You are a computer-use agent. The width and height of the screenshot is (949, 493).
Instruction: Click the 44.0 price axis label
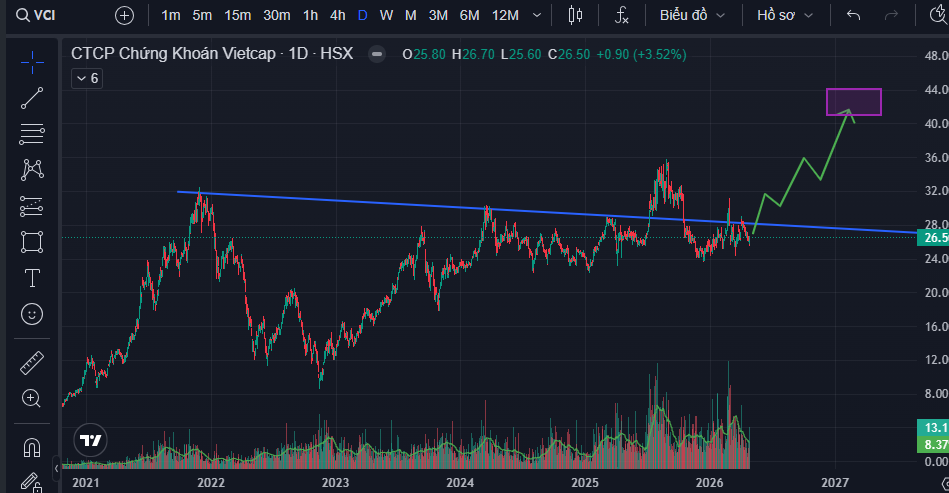coord(936,90)
